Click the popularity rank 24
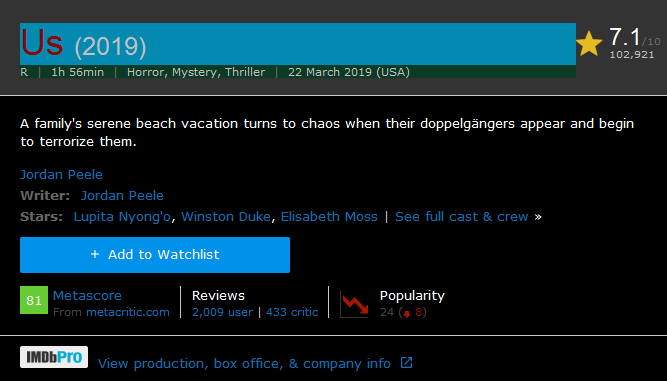This screenshot has width=667, height=381. click(x=387, y=313)
